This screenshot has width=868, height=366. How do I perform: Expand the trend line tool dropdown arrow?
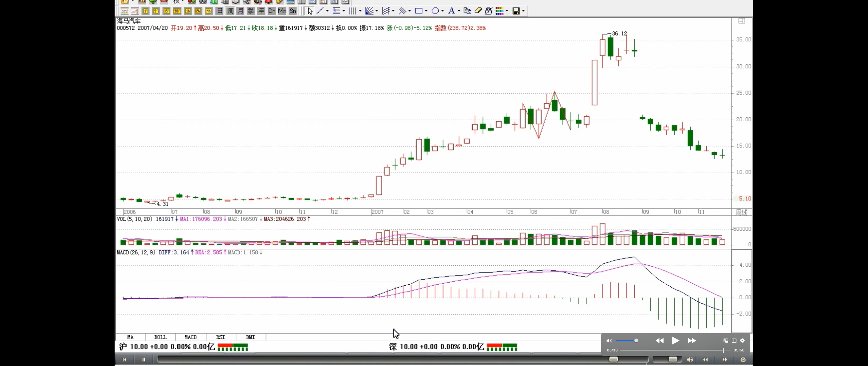pos(327,11)
